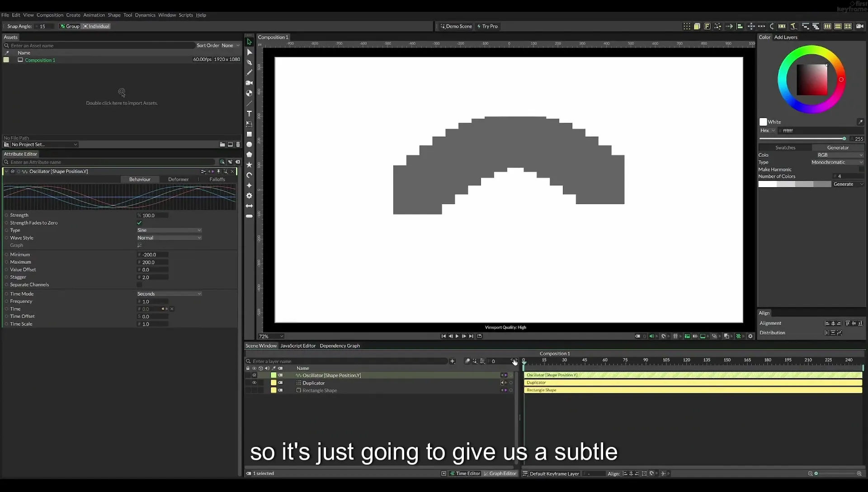This screenshot has width=868, height=492.
Task: Click the Try Pro button
Action: click(487, 26)
